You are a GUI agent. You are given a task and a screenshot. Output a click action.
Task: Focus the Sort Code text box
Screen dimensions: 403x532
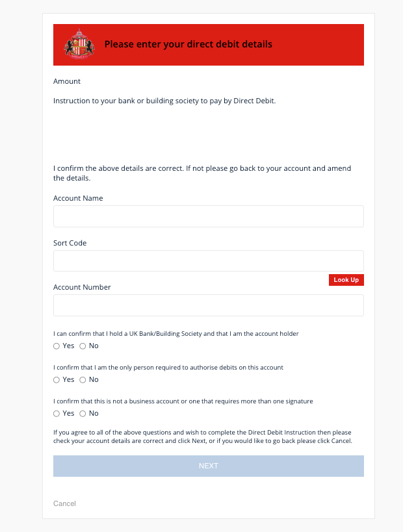tap(208, 260)
